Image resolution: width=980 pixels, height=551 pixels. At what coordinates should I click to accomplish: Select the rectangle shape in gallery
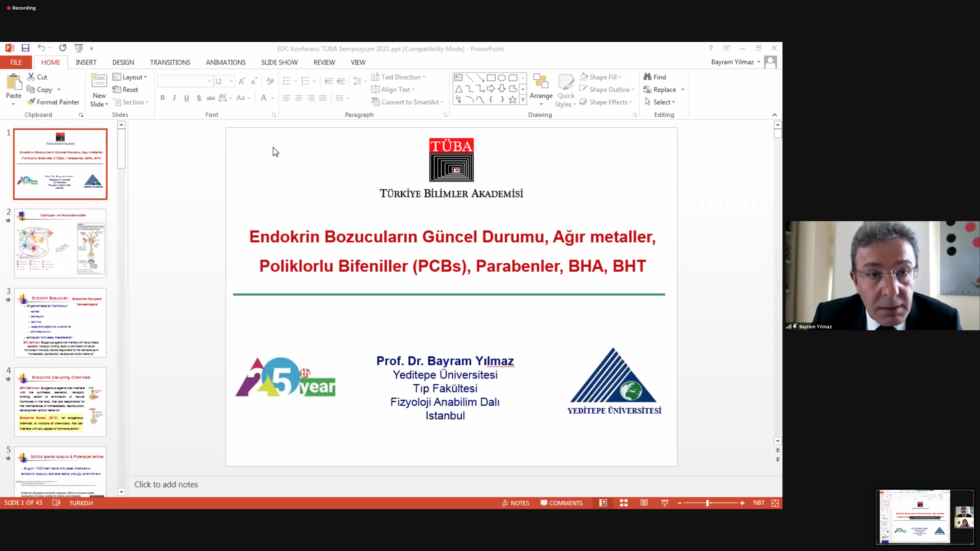pos(491,77)
